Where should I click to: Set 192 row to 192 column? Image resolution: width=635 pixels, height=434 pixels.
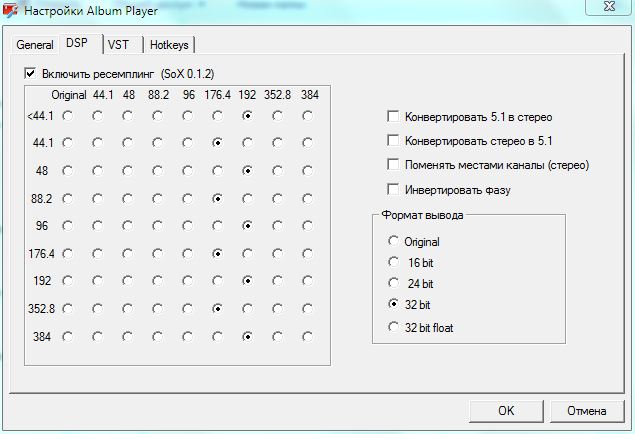click(x=247, y=281)
